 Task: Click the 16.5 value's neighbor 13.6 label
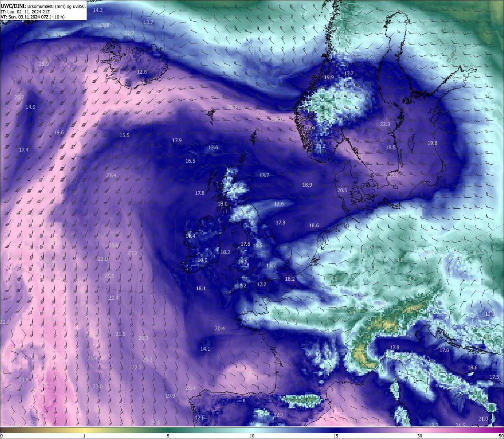(213, 147)
